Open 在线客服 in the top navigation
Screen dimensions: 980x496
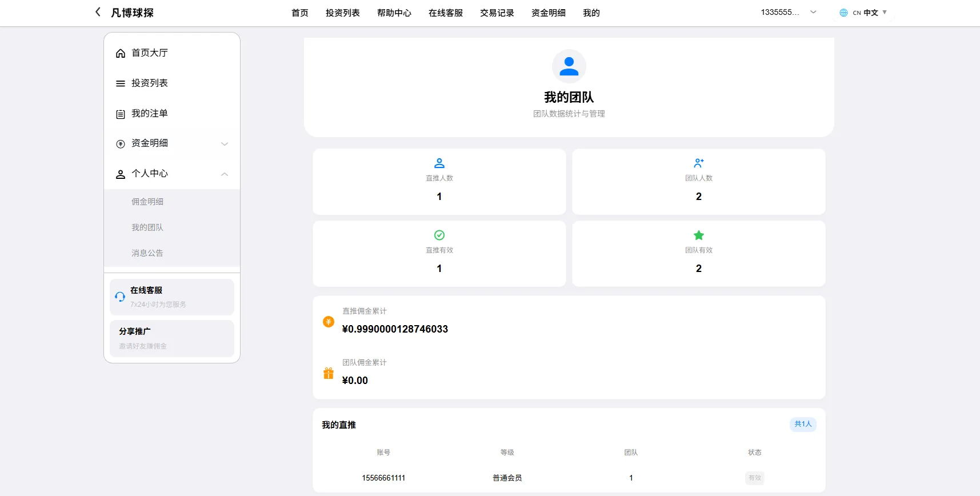click(446, 13)
